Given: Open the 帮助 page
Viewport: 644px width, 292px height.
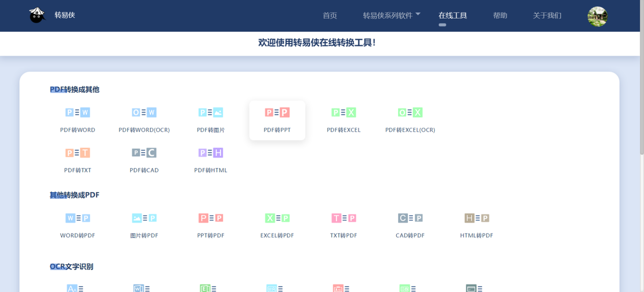Looking at the screenshot, I should coord(500,16).
